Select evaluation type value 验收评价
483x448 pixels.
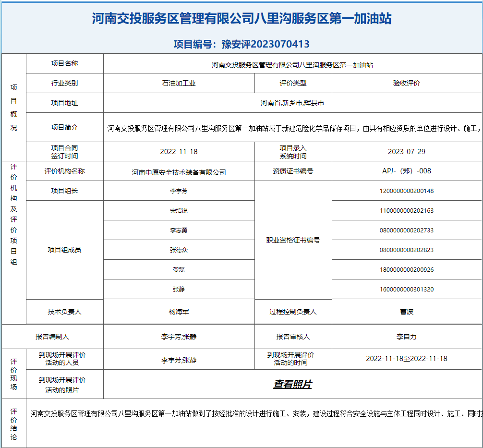pos(407,83)
